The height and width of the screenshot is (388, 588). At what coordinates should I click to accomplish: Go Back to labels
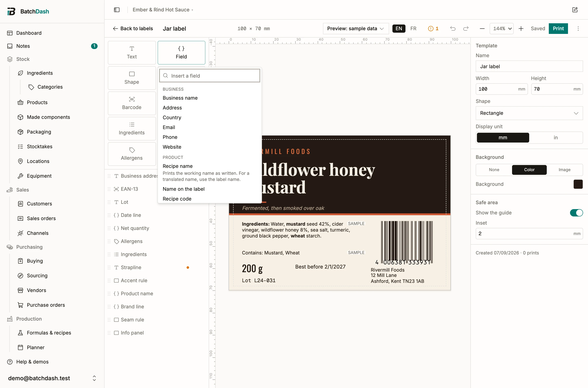[133, 28]
